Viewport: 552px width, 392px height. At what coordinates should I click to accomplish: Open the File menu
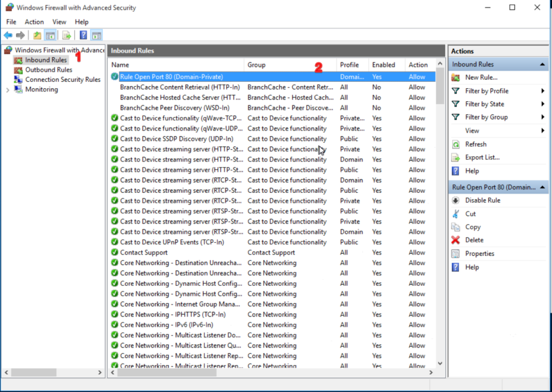[x=11, y=22]
